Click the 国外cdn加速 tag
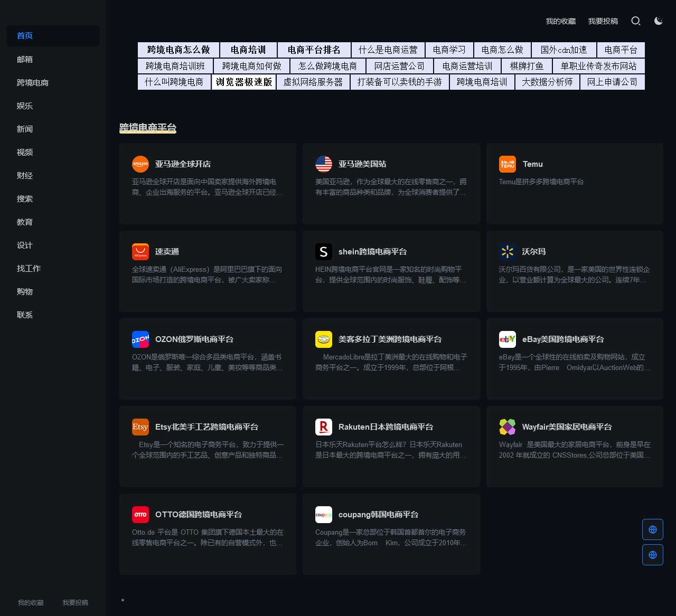 coord(564,50)
